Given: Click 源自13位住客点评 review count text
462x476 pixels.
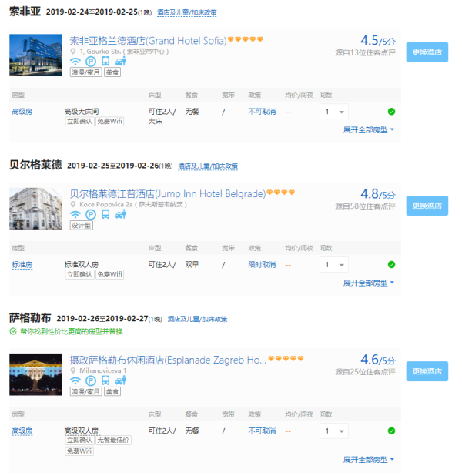Looking at the screenshot, I should click(365, 53).
